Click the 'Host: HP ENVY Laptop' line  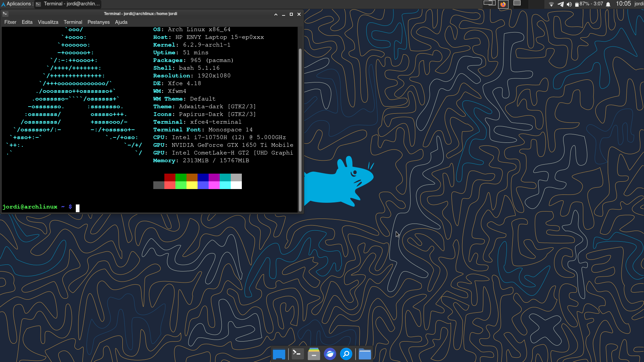pyautogui.click(x=209, y=37)
